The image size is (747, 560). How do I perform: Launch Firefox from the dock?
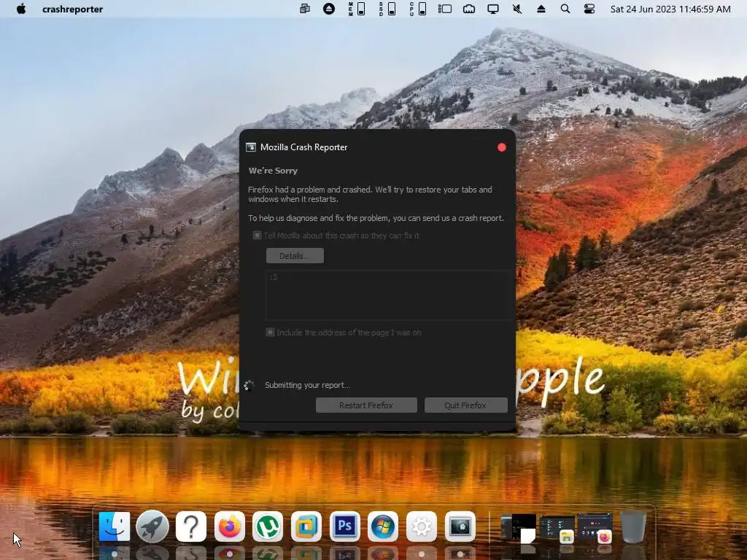click(x=230, y=526)
